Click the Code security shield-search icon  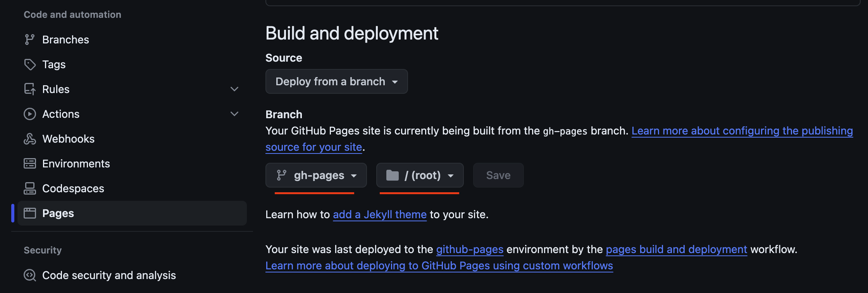pyautogui.click(x=30, y=275)
